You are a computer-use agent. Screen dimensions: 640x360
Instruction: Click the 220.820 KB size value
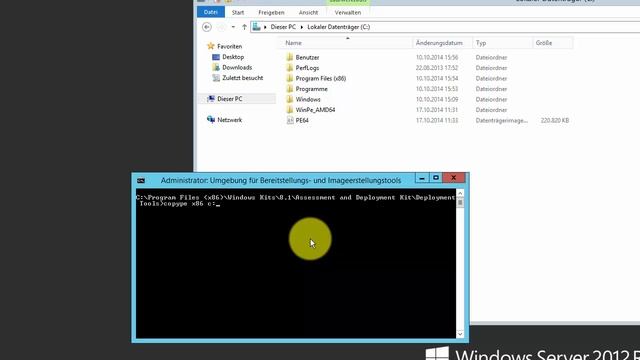(555, 120)
